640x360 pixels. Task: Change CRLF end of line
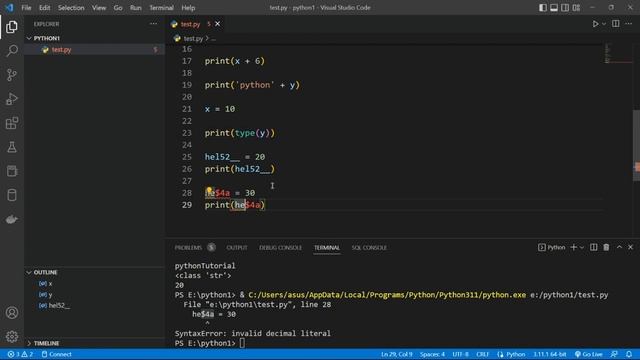click(x=482, y=354)
